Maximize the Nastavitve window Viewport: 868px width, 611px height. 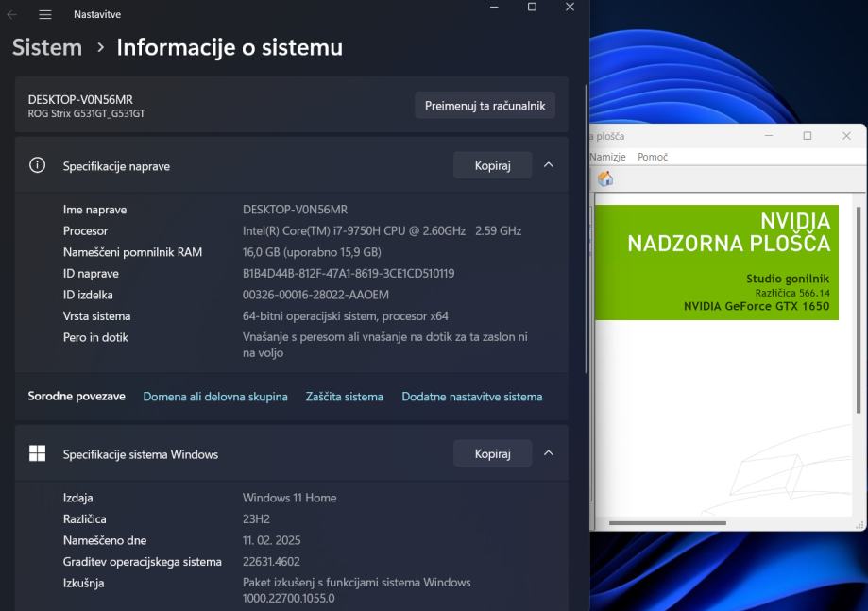(x=532, y=7)
